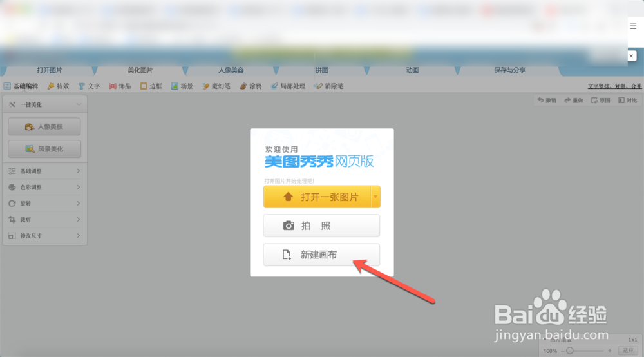The image size is (644, 357).
Task: Click the zoom slider handle
Action: pyautogui.click(x=570, y=351)
